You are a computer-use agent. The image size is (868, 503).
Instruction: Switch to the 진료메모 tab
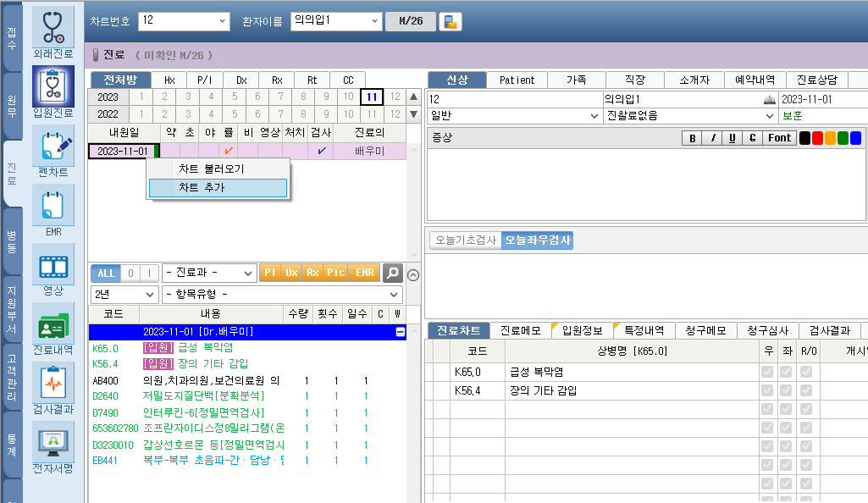521,330
